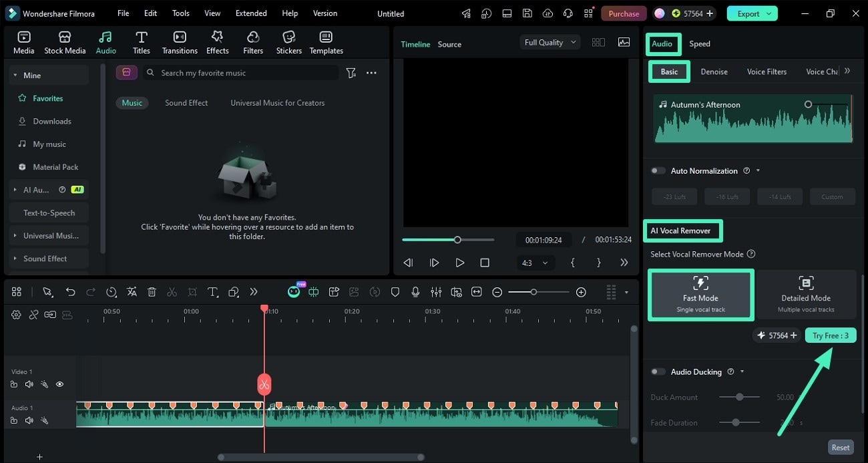Open the Stickers panel
The height and width of the screenshot is (463, 868).
(x=289, y=43)
